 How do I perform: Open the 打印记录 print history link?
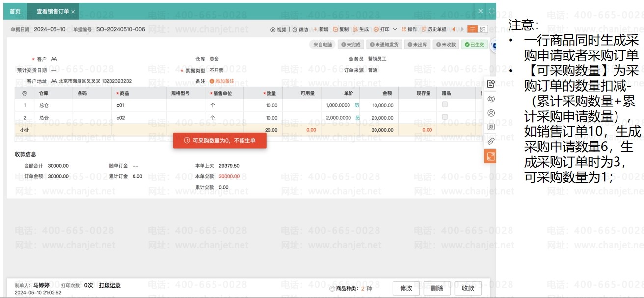(x=109, y=285)
